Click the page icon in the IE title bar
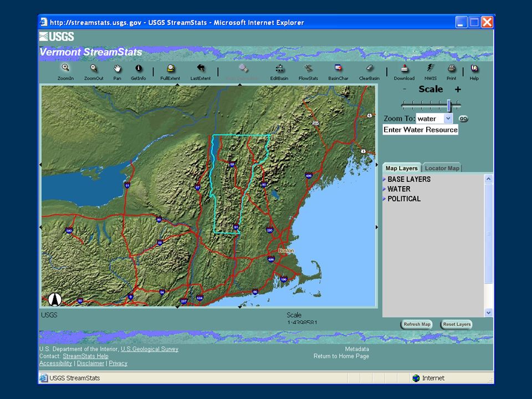This screenshot has height=399, width=532. click(x=43, y=22)
